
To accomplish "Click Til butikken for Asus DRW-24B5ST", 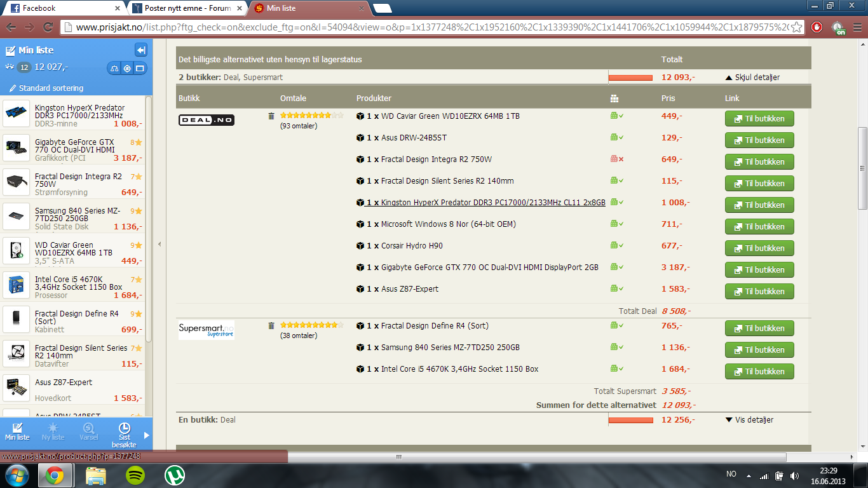I will (759, 140).
